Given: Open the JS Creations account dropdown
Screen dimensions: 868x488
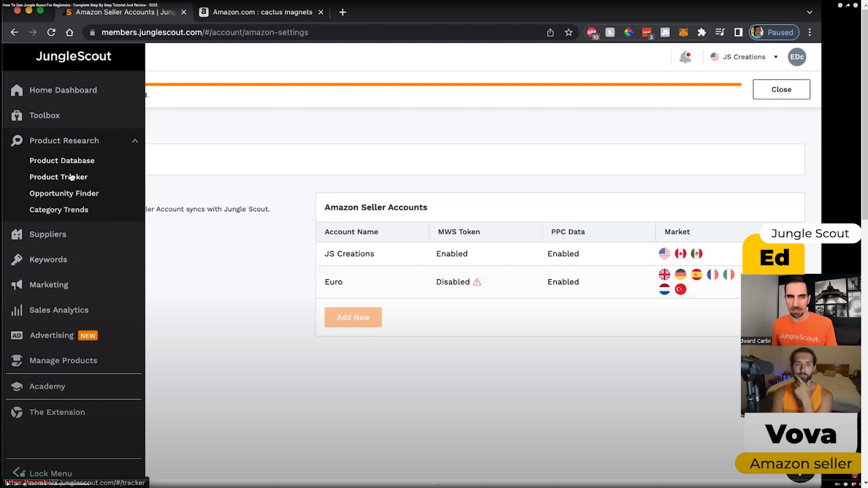Looking at the screenshot, I should click(744, 57).
